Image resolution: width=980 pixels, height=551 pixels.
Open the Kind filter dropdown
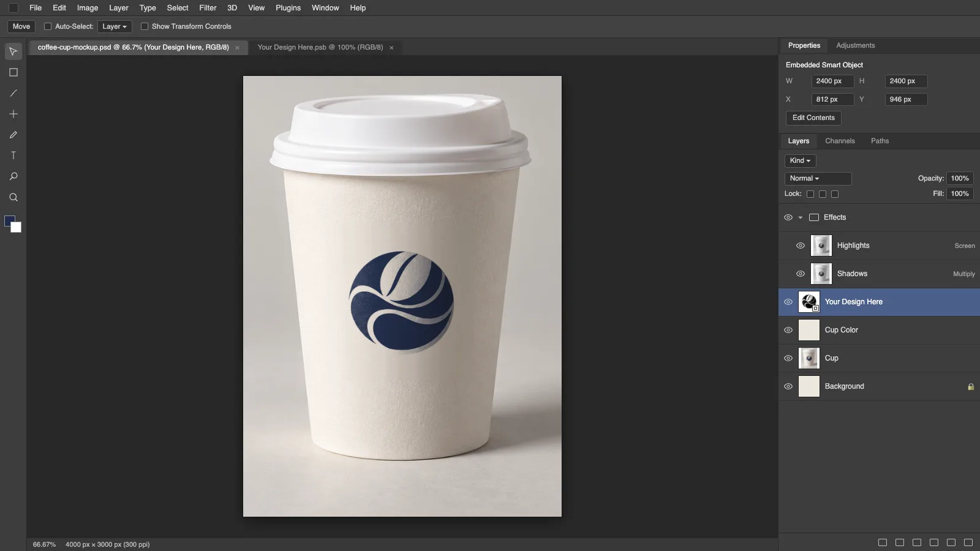point(800,160)
